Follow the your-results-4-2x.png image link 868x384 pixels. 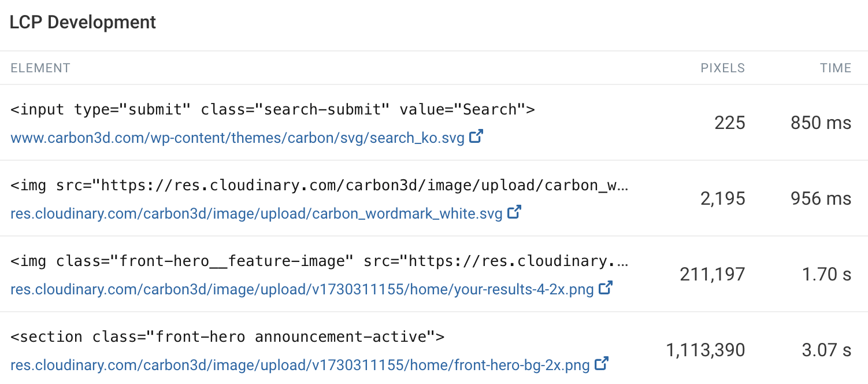(302, 289)
